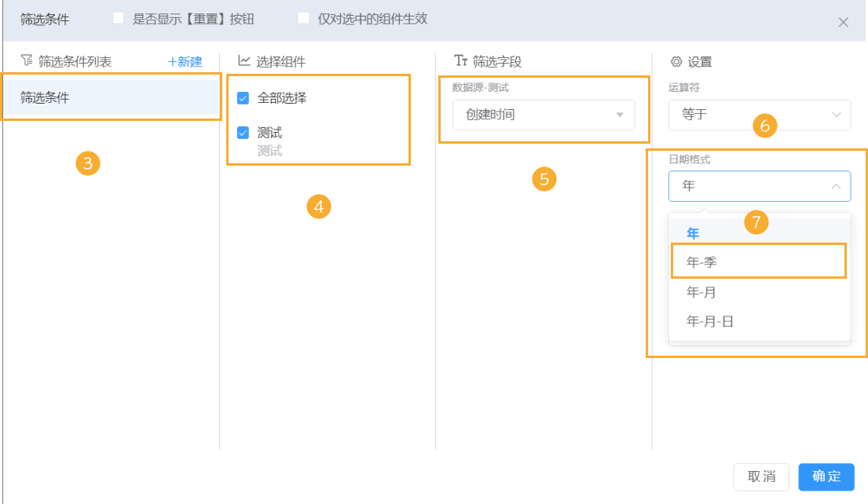Uncheck the 全部选择 checkbox
This screenshot has width=868, height=504.
point(243,97)
